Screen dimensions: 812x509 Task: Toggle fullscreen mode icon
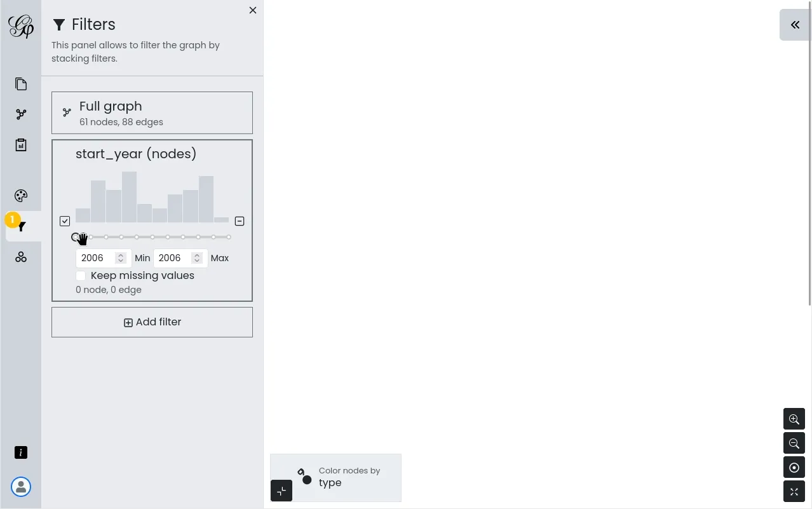[x=794, y=492]
